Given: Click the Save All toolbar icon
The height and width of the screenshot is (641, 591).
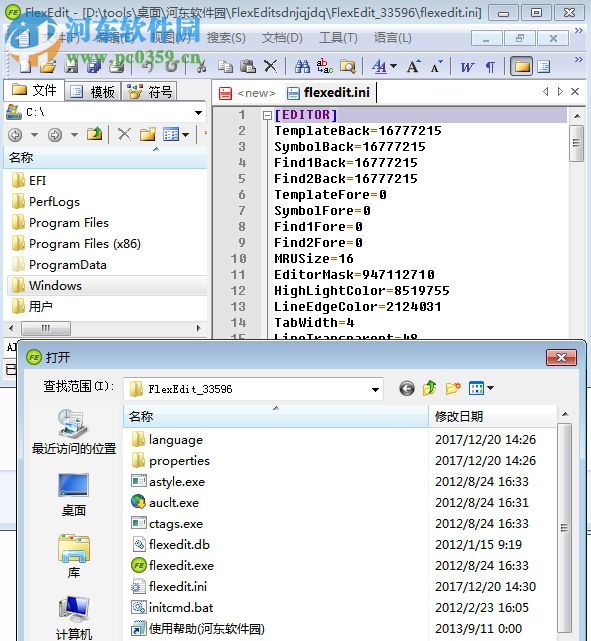Looking at the screenshot, I should pos(94,66).
